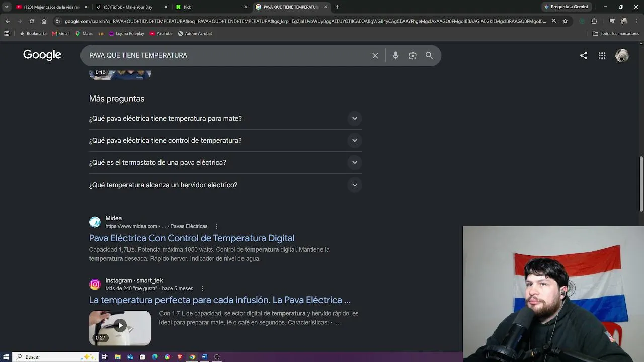The width and height of the screenshot is (644, 362).
Task: Reload the current page
Action: [32, 21]
